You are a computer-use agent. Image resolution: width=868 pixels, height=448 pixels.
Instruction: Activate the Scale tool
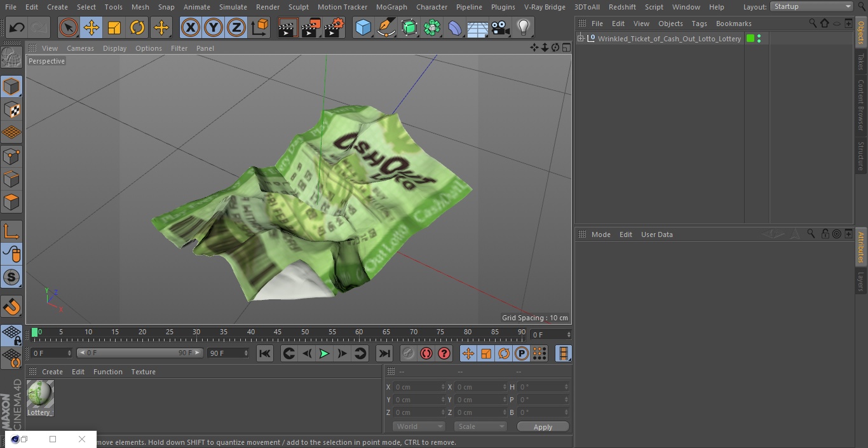[114, 27]
